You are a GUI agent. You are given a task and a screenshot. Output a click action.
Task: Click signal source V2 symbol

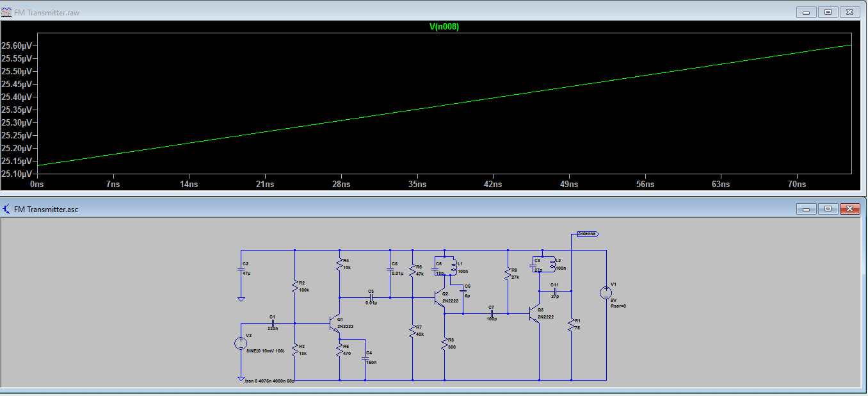(x=241, y=343)
